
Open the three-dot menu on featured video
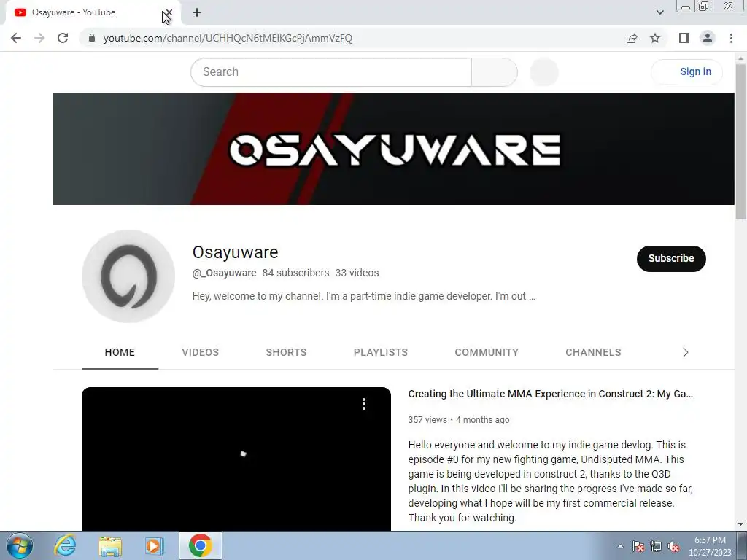pyautogui.click(x=364, y=404)
